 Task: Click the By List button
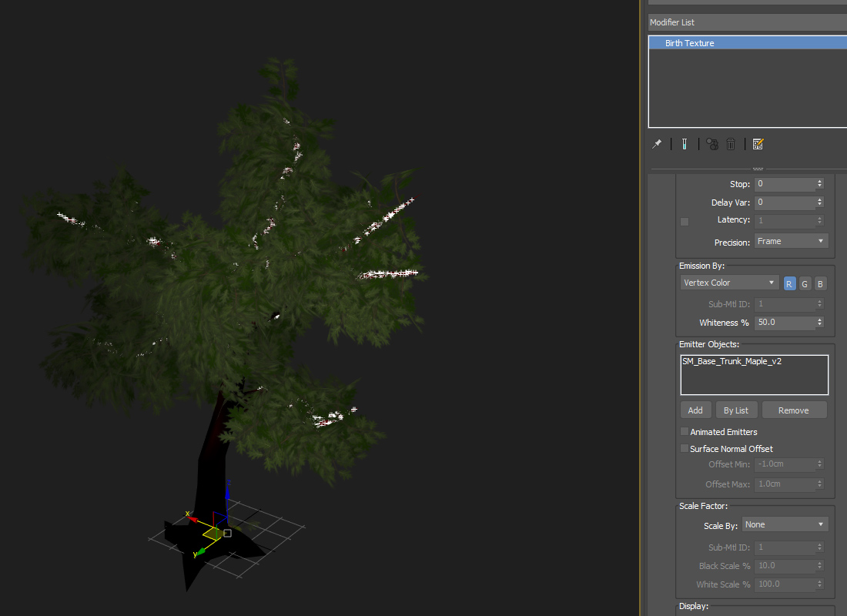(x=736, y=410)
